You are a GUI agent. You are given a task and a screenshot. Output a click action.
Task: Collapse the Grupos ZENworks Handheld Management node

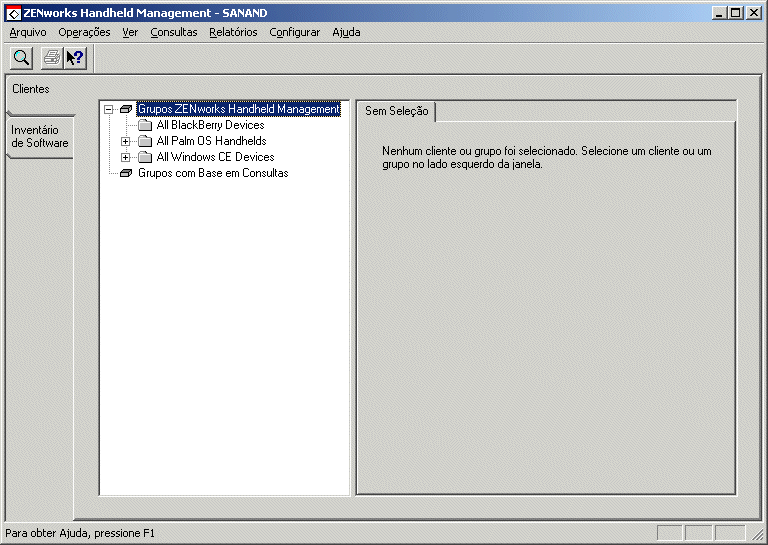109,109
